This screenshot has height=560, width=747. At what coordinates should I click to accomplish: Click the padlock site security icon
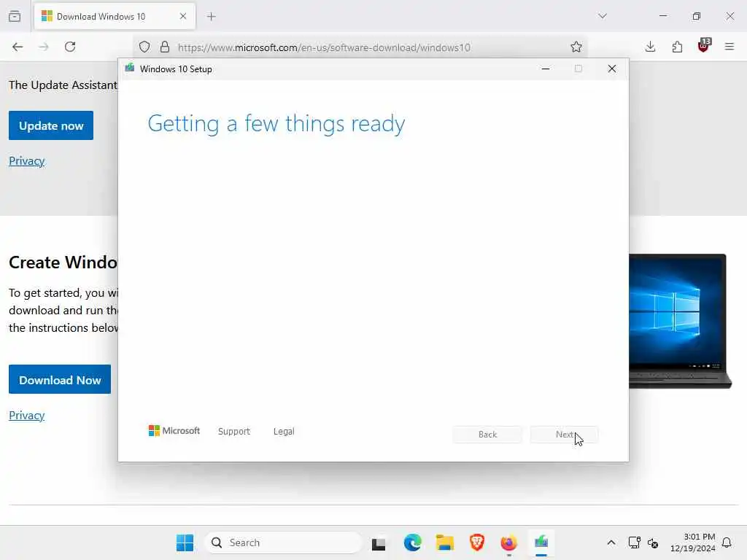(164, 47)
